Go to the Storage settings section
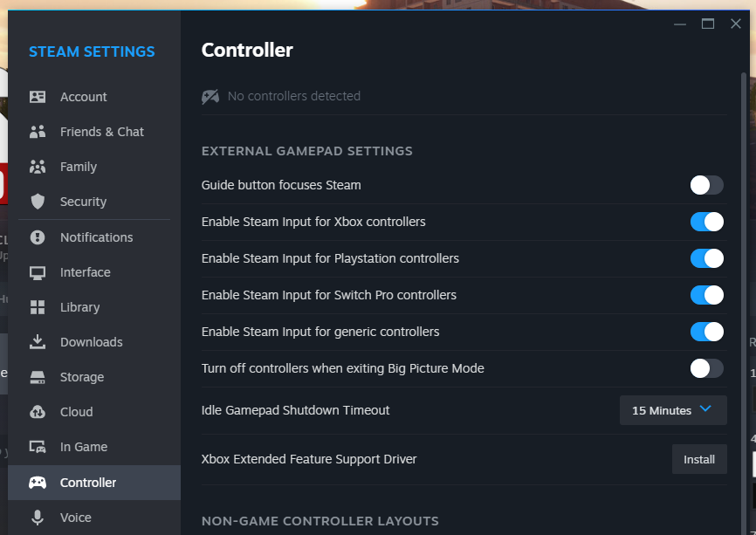The image size is (756, 535). pos(82,377)
